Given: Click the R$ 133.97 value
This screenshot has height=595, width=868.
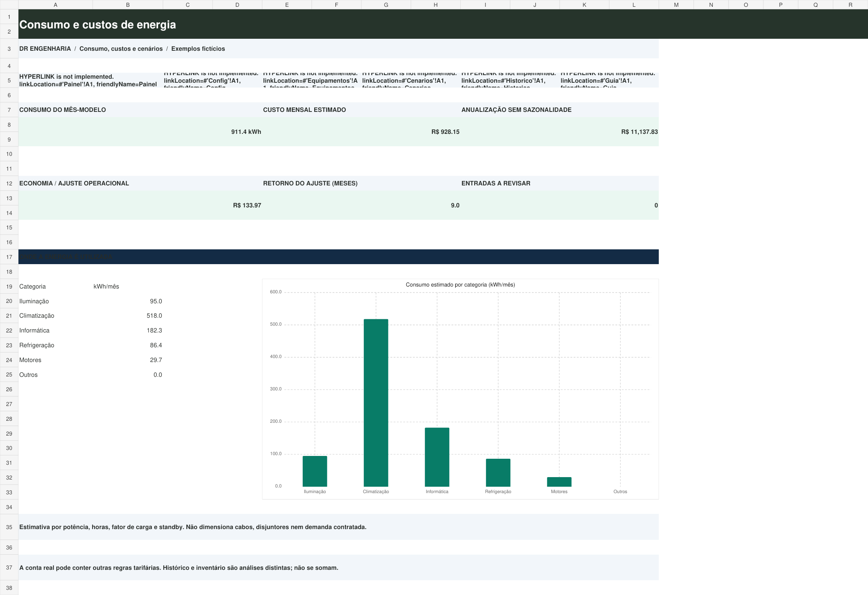Looking at the screenshot, I should [247, 205].
